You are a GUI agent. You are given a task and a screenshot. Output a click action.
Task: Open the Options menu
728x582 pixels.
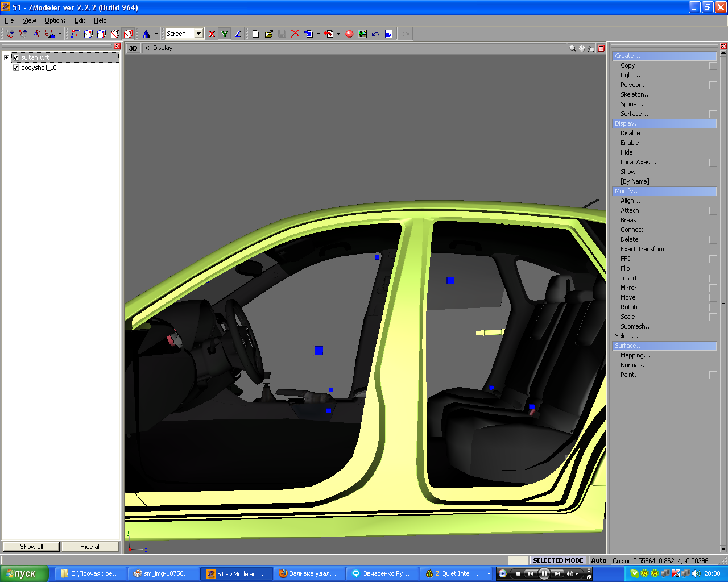(55, 20)
